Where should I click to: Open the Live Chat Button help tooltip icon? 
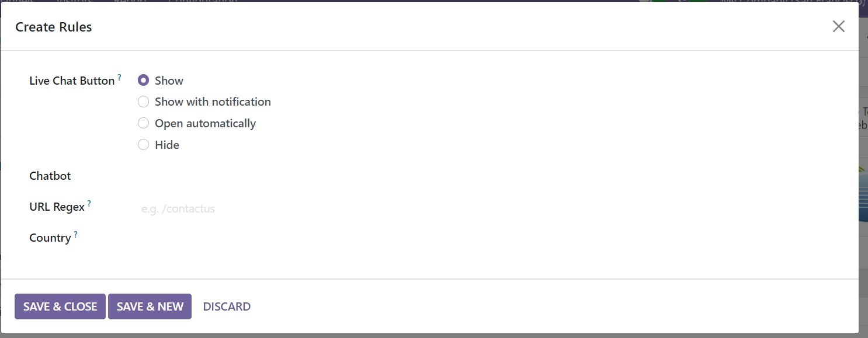click(x=119, y=77)
